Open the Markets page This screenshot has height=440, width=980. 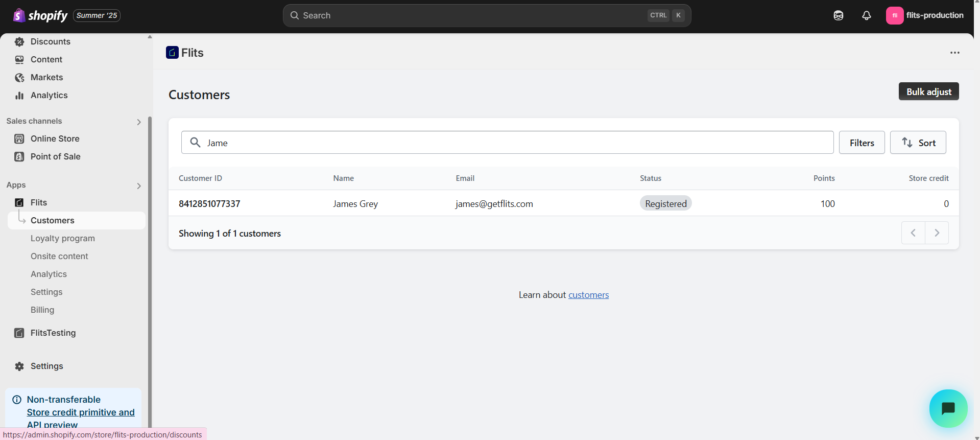47,77
